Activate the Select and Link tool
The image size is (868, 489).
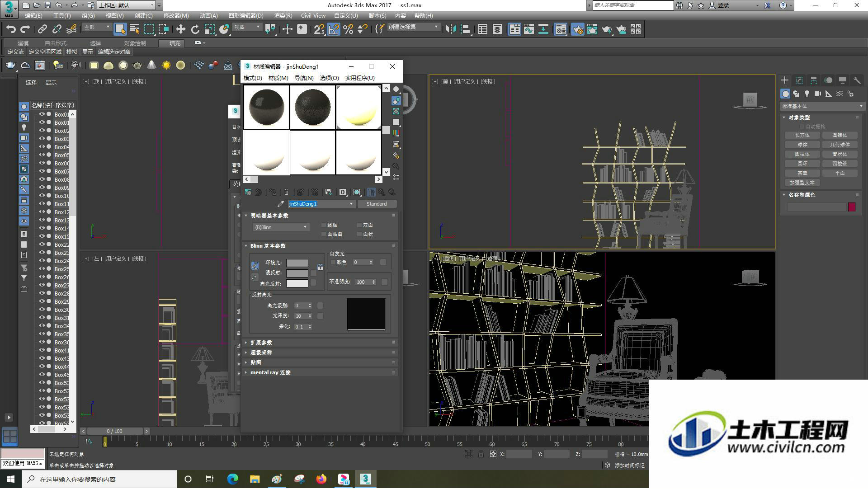click(x=42, y=29)
